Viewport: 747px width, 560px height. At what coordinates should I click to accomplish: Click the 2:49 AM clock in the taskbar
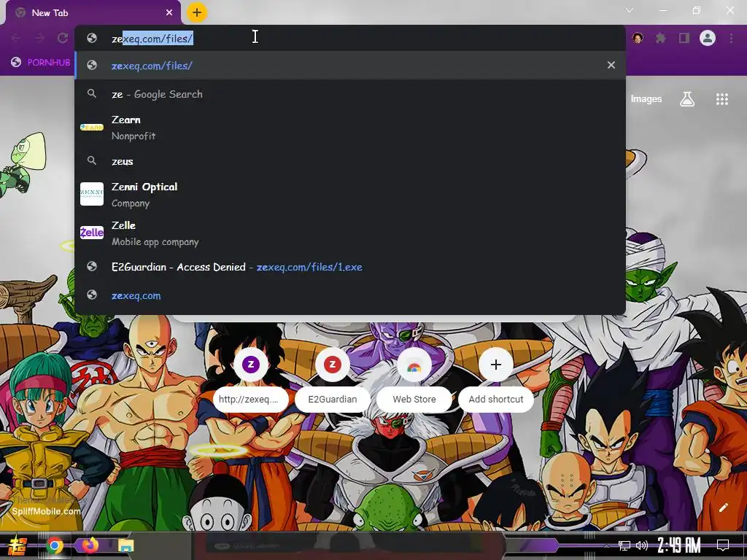click(679, 545)
